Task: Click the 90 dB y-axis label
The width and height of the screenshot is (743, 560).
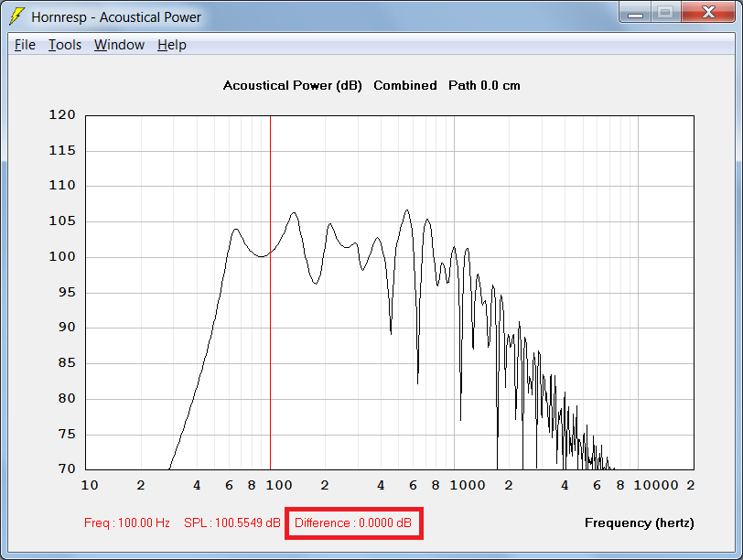Action: coord(67,327)
